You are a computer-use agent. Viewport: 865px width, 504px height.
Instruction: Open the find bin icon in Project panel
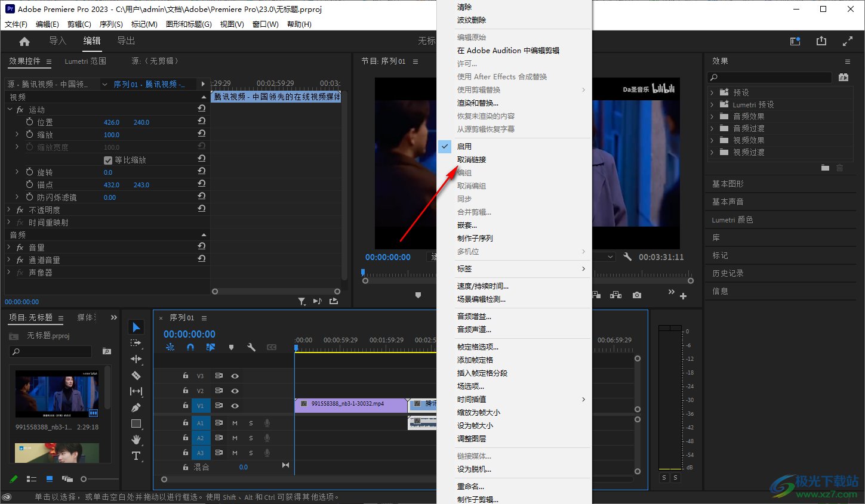pyautogui.click(x=107, y=351)
